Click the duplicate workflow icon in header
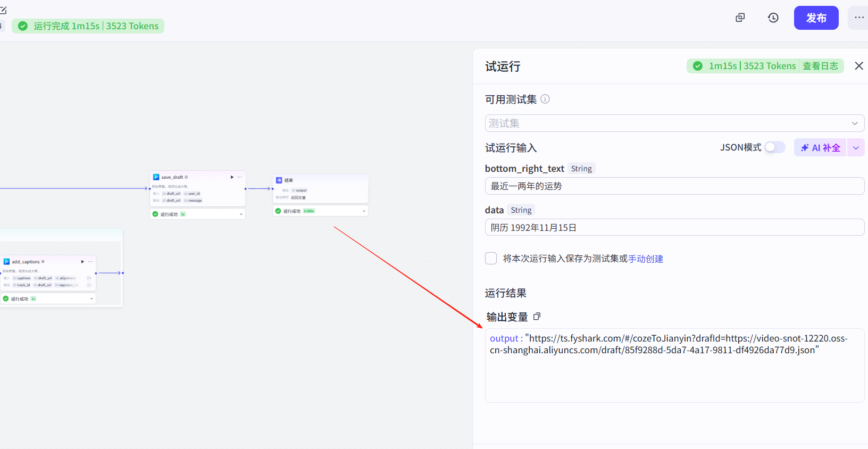 (x=740, y=18)
